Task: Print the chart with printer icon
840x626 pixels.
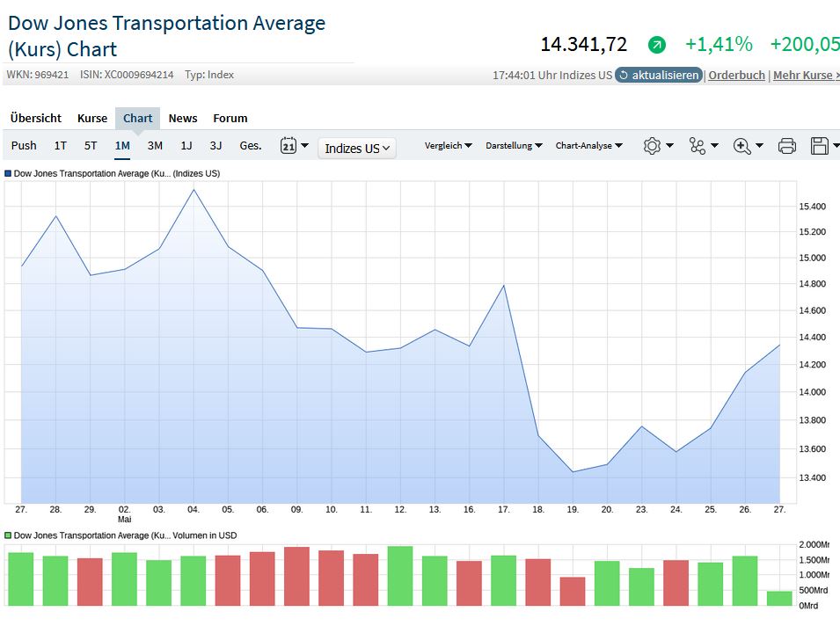Action: coord(787,146)
